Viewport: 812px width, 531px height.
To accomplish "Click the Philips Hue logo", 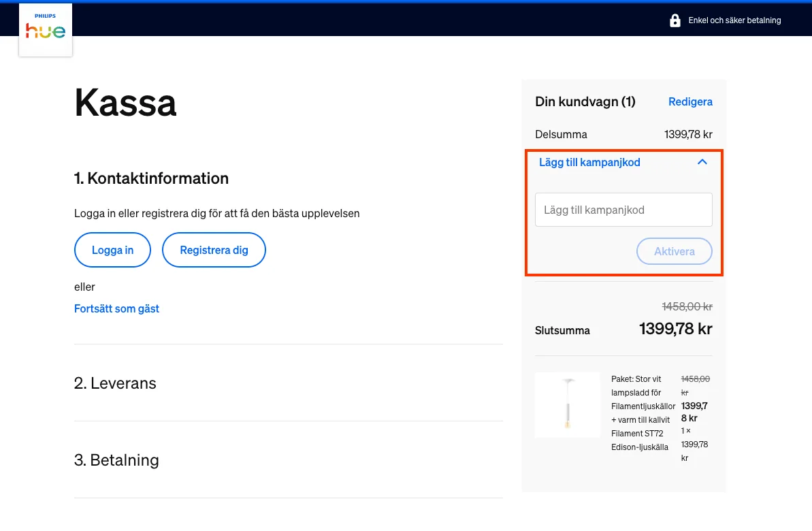I will coord(45,29).
